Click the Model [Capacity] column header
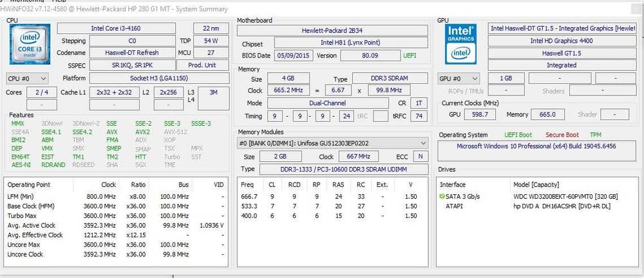Screen dimensions: 644x278 tap(536, 184)
